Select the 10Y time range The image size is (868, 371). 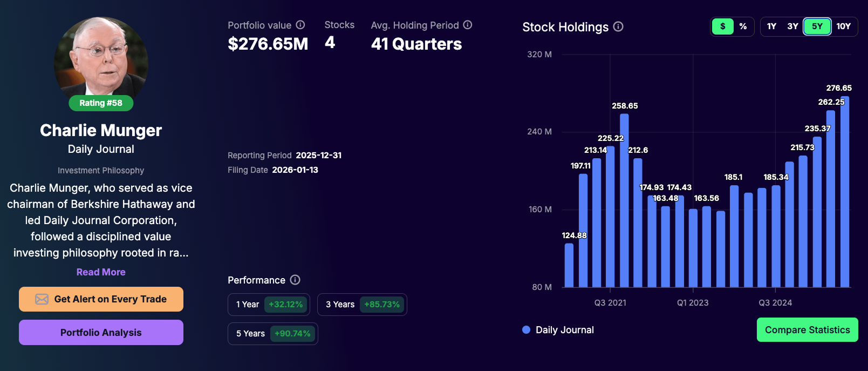pos(843,26)
